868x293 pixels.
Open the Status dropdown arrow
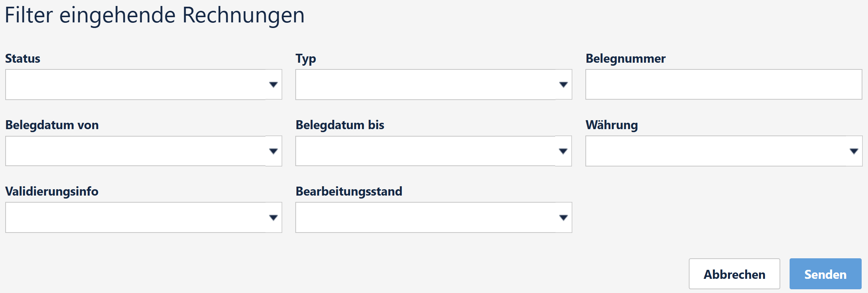pyautogui.click(x=273, y=85)
